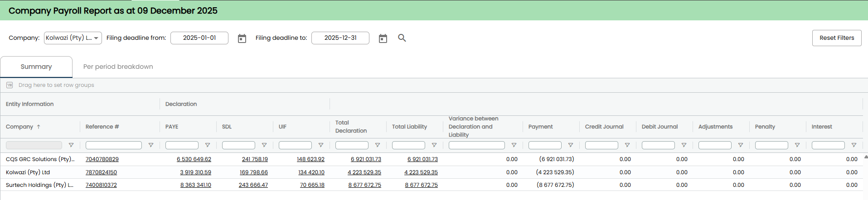
Task: Click the Variance filter text box
Action: click(x=477, y=145)
